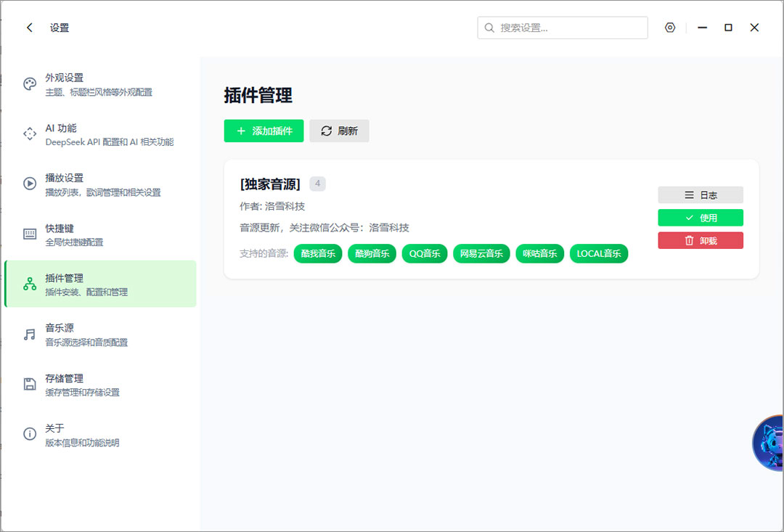Click the magnifier icon in the search box
The width and height of the screenshot is (784, 532).
coord(488,27)
